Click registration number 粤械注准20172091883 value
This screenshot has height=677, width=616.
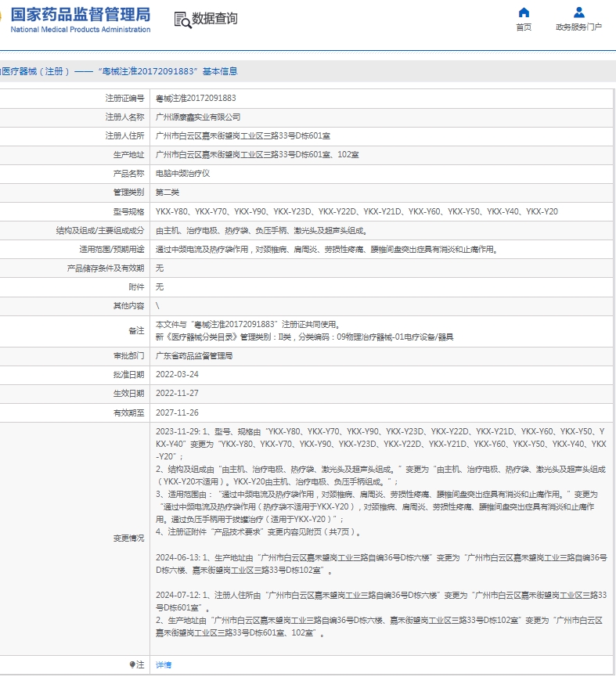(196, 99)
